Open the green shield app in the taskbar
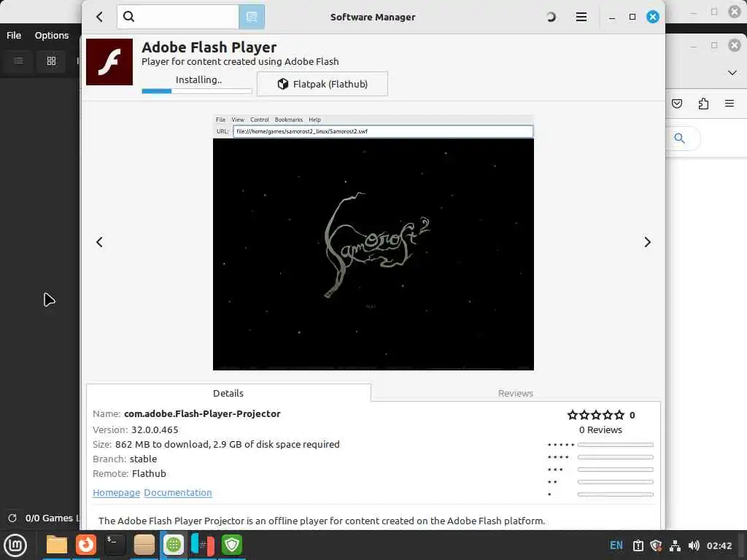This screenshot has height=560, width=747. 231,545
